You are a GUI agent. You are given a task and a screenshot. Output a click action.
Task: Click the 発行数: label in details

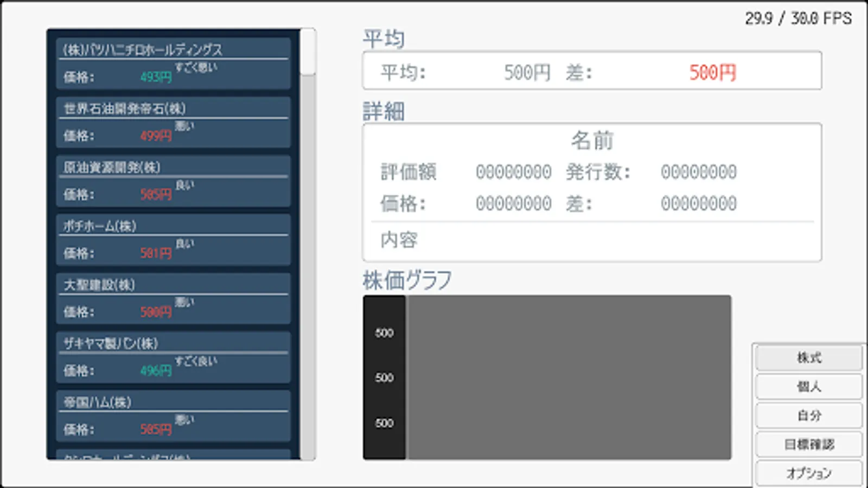pyautogui.click(x=598, y=172)
